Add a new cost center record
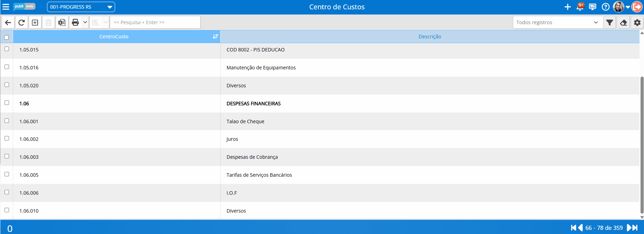Screen dimensions: 644x234 point(35,22)
